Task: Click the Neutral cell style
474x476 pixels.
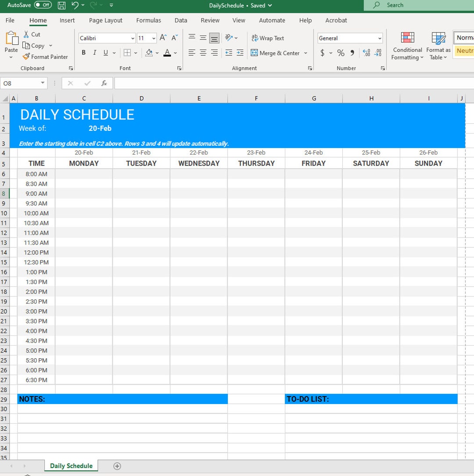Action: (x=465, y=51)
